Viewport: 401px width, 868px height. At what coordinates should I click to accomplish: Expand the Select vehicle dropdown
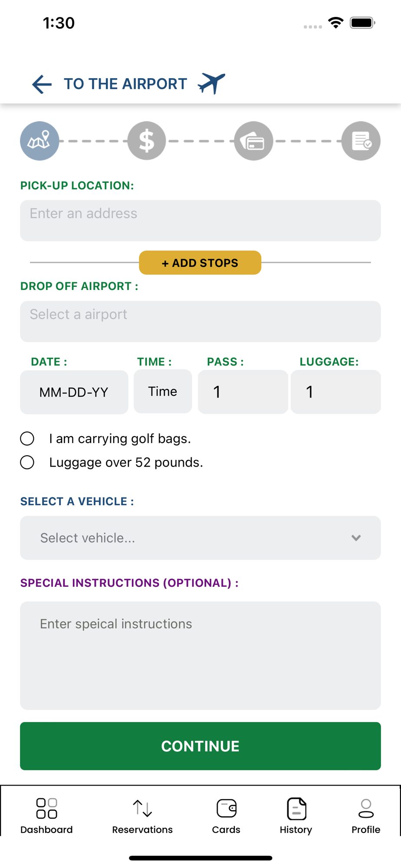pos(200,538)
